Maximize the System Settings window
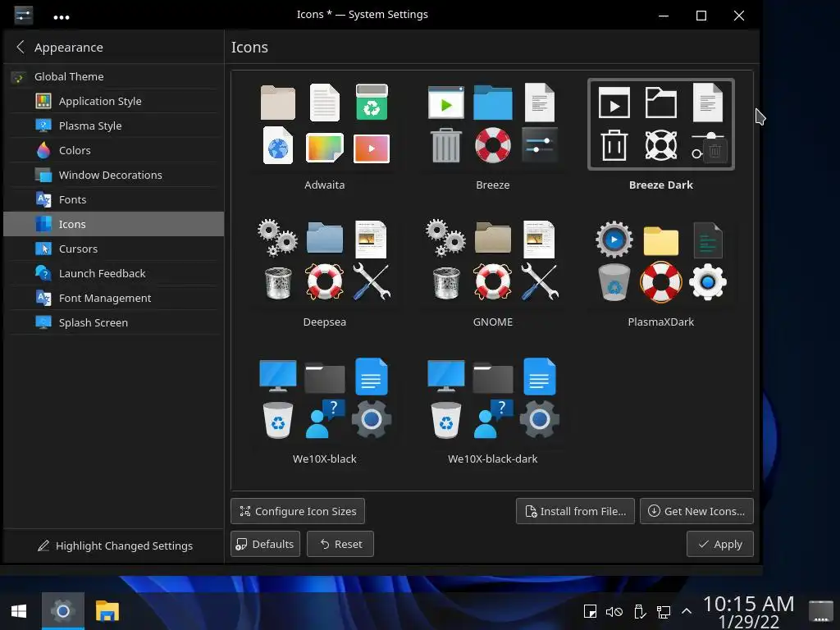Image resolution: width=840 pixels, height=630 pixels. pos(701,16)
